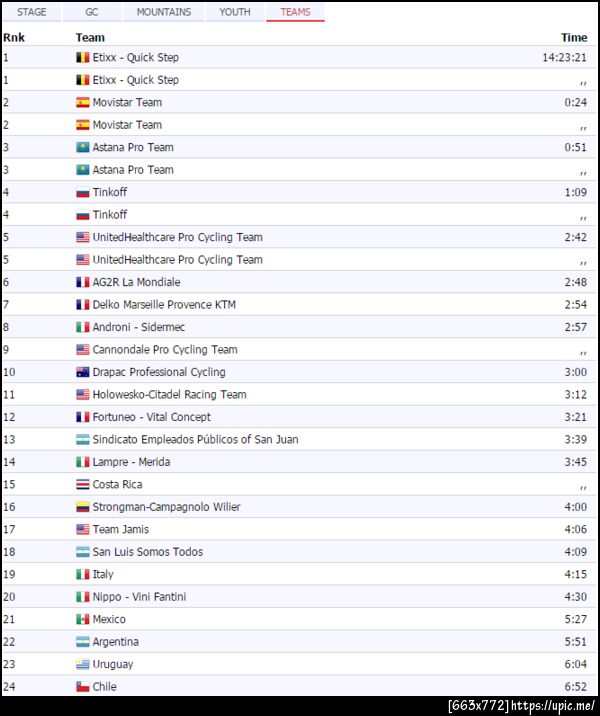This screenshot has width=600, height=716.
Task: Click rank number 24
Action: click(9, 687)
